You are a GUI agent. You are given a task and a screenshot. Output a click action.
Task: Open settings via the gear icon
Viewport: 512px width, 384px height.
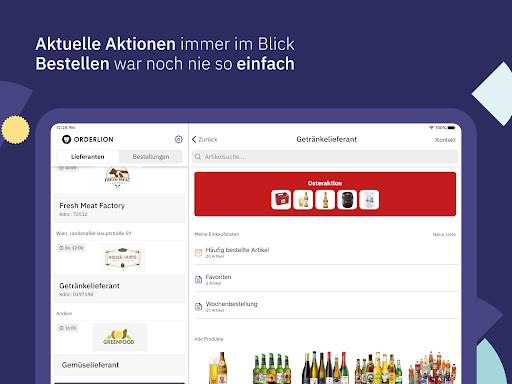coord(179,139)
